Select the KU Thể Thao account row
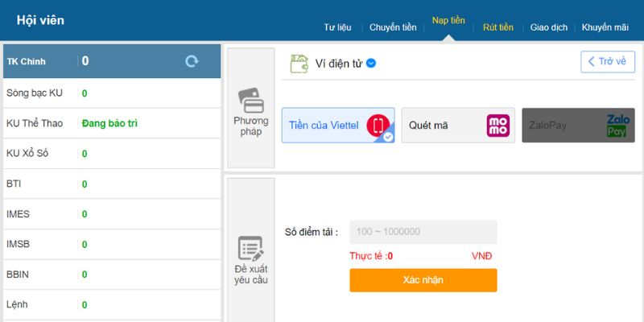 click(111, 123)
